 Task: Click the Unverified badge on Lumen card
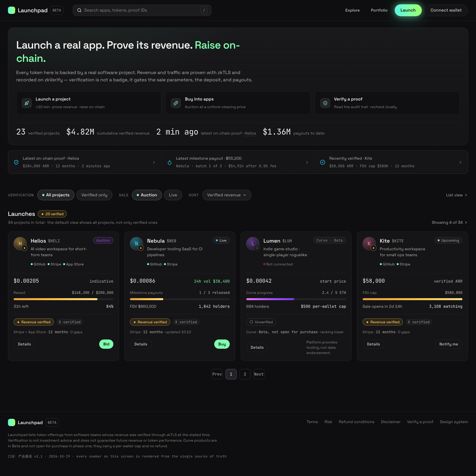pyautogui.click(x=261, y=322)
